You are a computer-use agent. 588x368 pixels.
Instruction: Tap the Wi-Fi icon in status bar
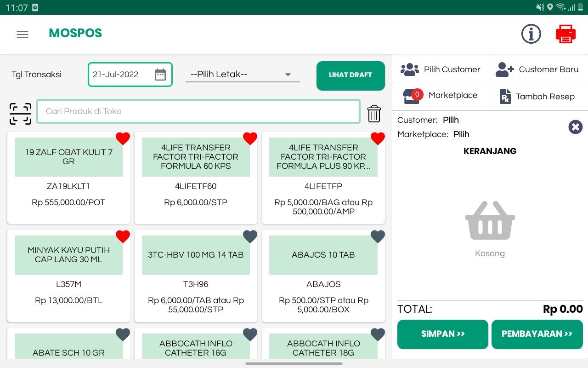(x=561, y=7)
